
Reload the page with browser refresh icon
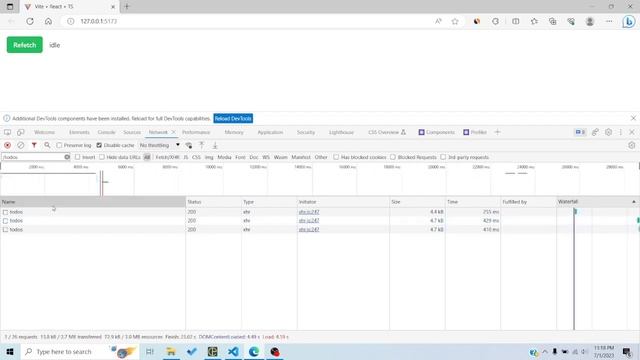(30, 21)
